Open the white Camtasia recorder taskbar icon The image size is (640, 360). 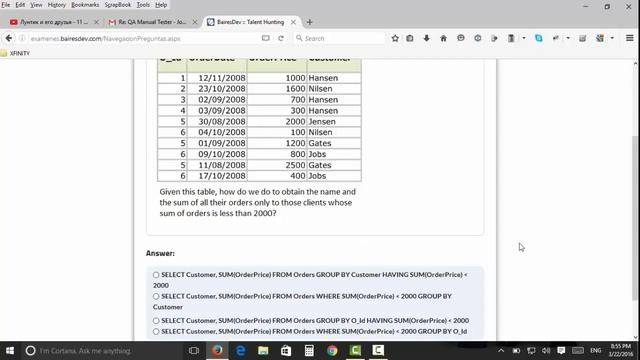tap(378, 351)
